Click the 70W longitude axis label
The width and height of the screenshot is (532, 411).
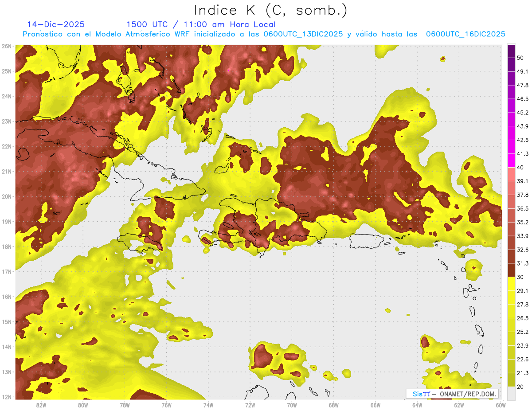[x=292, y=405]
